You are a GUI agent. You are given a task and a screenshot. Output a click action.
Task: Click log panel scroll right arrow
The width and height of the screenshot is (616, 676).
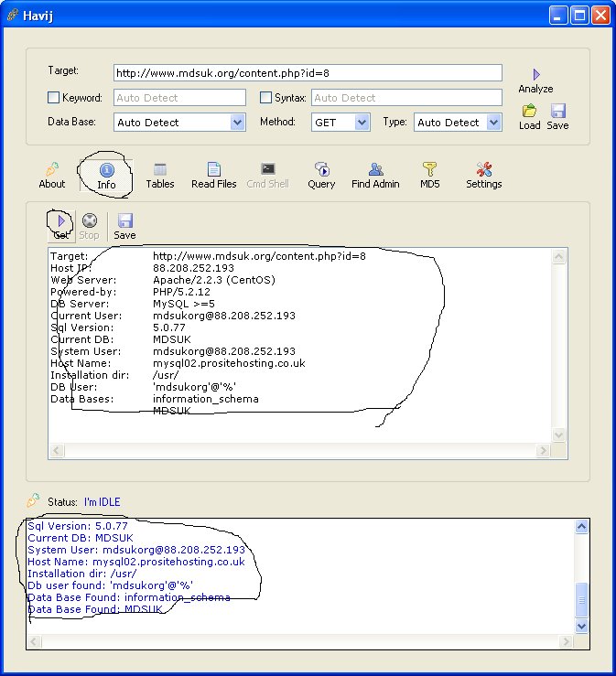pos(566,641)
